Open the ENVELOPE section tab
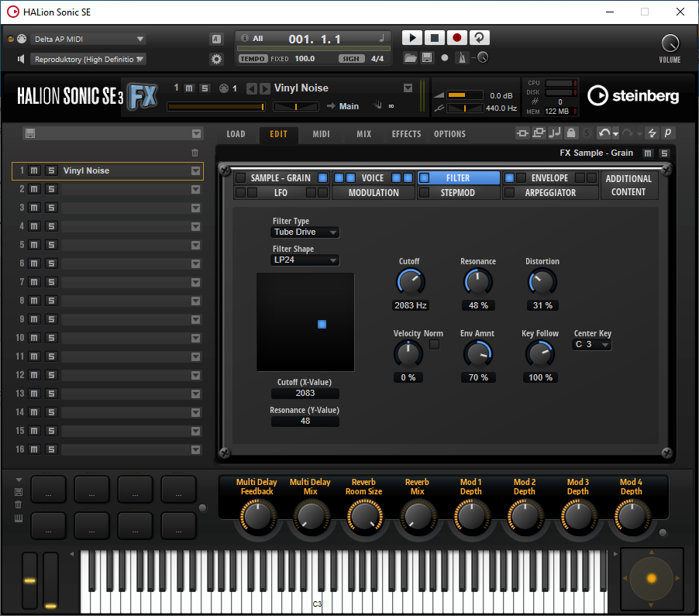 pyautogui.click(x=549, y=178)
